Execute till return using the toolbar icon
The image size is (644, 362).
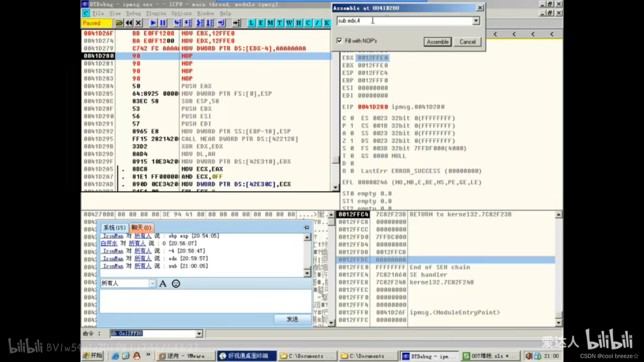coord(221,23)
